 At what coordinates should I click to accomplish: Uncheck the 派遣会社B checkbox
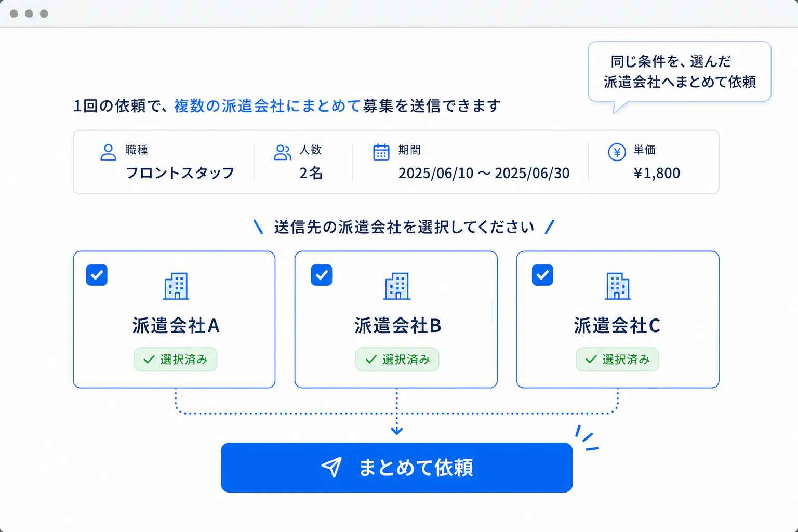click(x=322, y=275)
